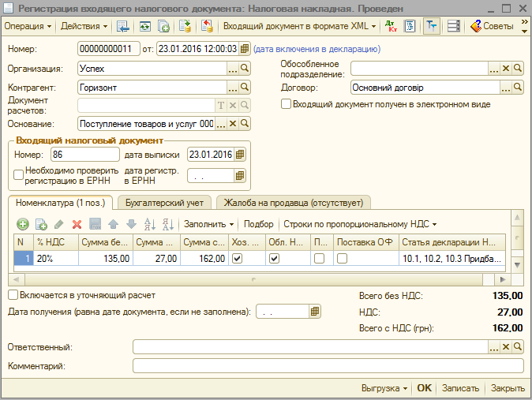Viewport: 532px width, 400px height.
Task: Click the copy row icon
Action: click(x=41, y=224)
